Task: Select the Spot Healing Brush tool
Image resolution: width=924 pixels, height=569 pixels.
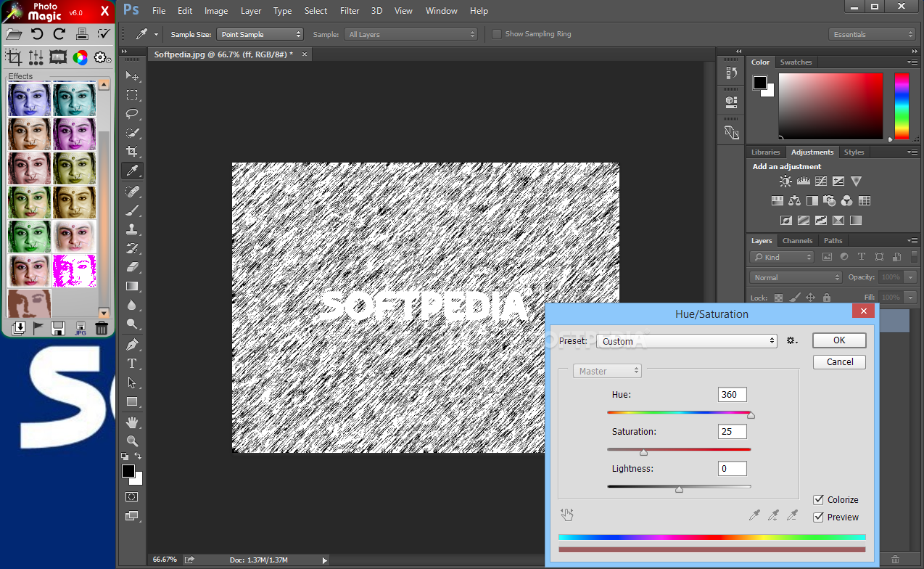Action: [x=132, y=192]
